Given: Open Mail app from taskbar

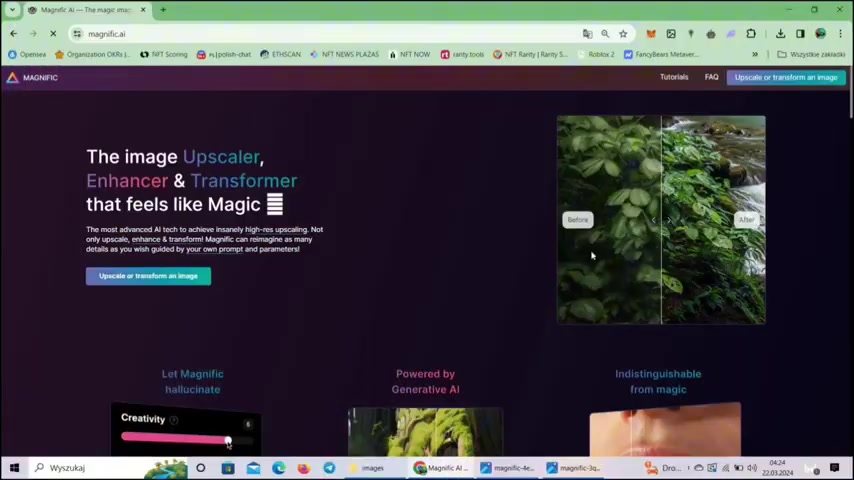Looking at the screenshot, I should click(x=253, y=468).
